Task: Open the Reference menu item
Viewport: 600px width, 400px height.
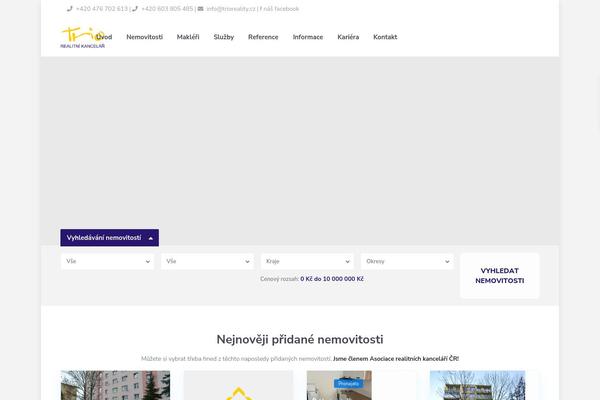Action: (x=263, y=37)
